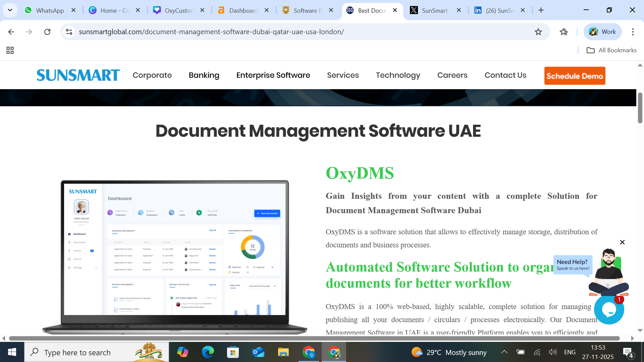Close the Need Help chat popup
The width and height of the screenshot is (644, 362).
click(x=622, y=242)
